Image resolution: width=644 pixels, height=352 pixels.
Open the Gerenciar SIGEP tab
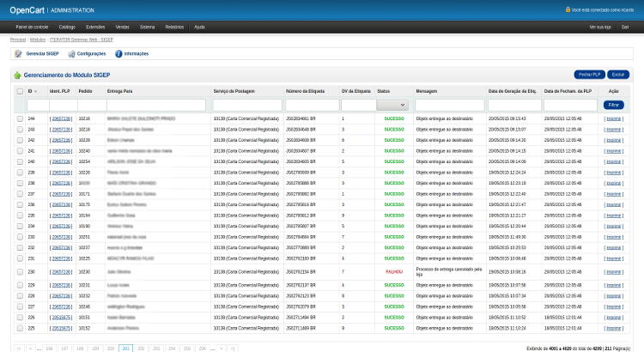pos(42,54)
